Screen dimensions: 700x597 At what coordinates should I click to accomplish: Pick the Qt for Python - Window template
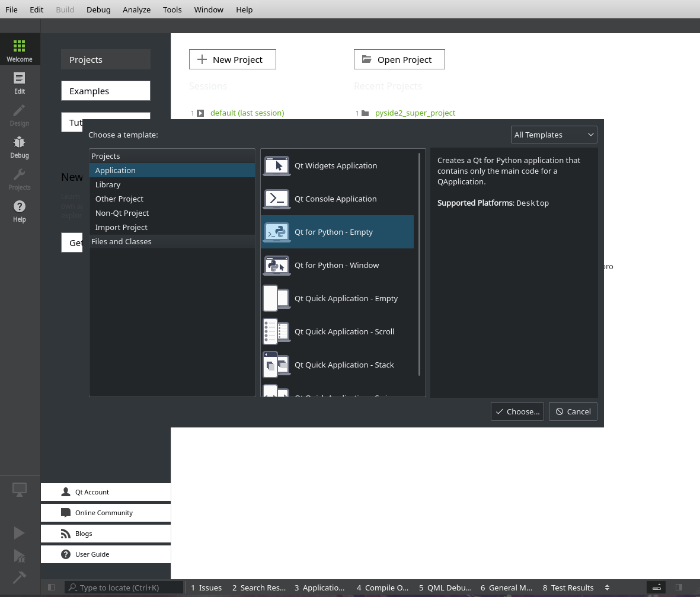[337, 265]
